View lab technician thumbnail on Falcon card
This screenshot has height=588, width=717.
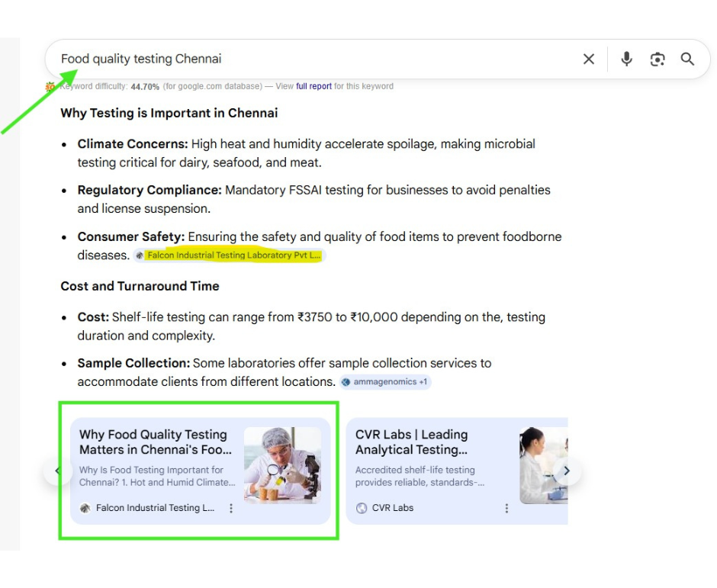[282, 465]
